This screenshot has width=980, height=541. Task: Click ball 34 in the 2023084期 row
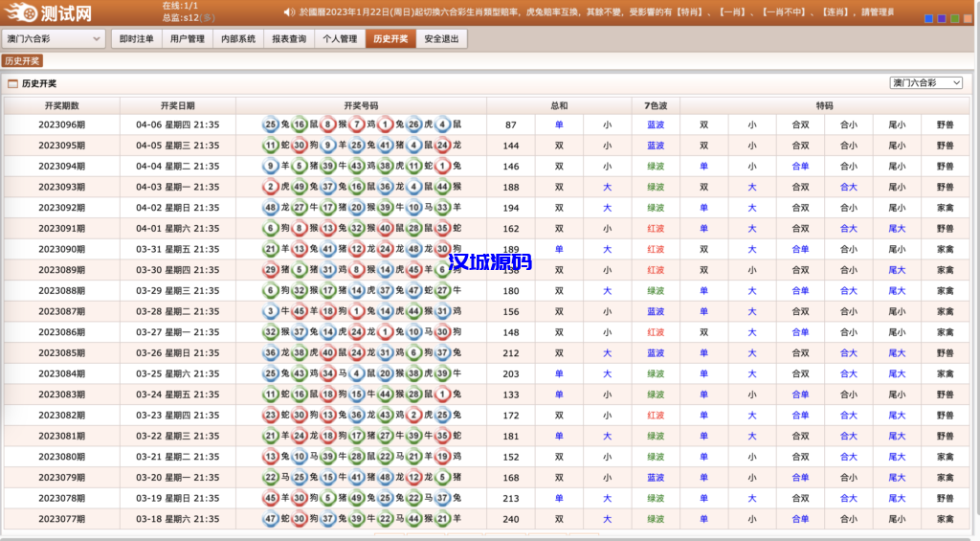pyautogui.click(x=327, y=373)
